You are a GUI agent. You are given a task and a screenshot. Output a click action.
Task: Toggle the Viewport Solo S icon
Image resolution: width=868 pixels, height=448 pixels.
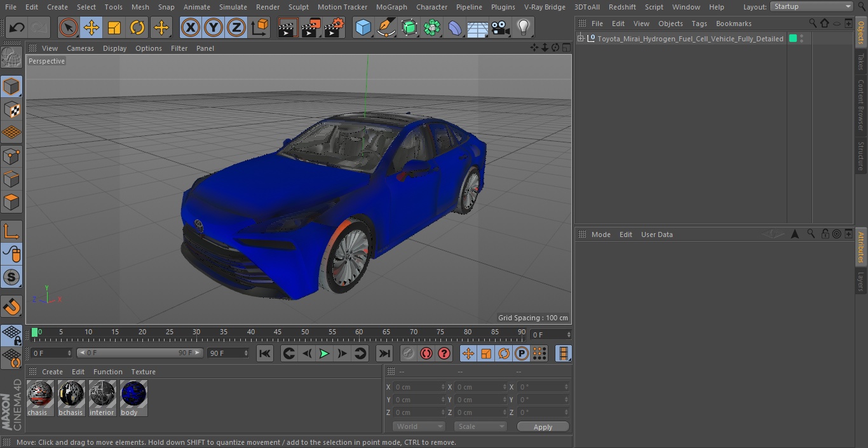pos(11,277)
